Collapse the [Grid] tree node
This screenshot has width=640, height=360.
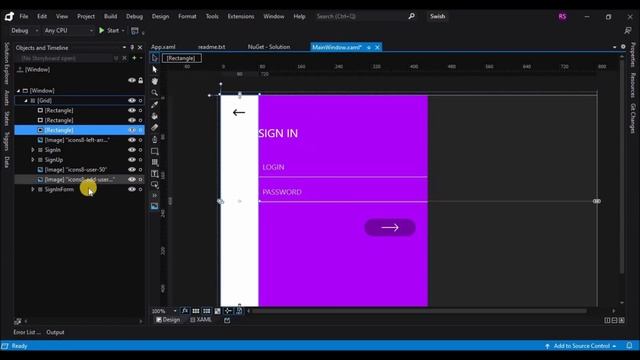[26, 100]
